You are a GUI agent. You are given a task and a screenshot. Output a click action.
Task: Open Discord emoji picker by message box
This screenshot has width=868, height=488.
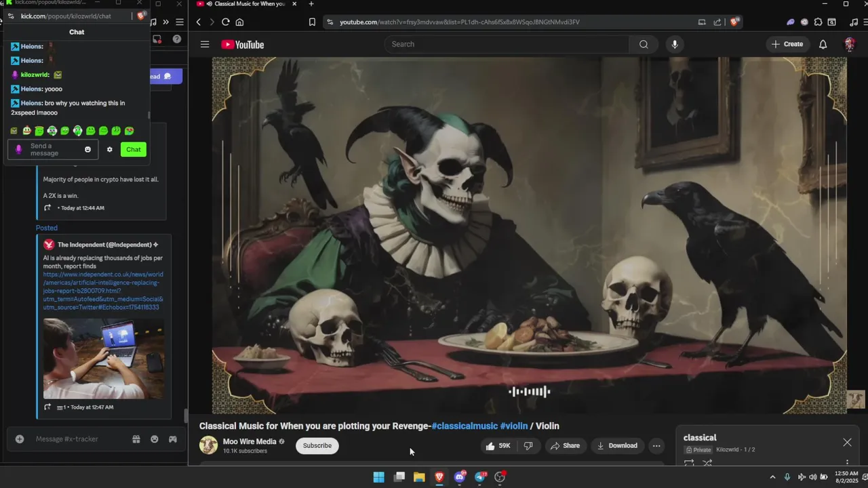pyautogui.click(x=155, y=439)
